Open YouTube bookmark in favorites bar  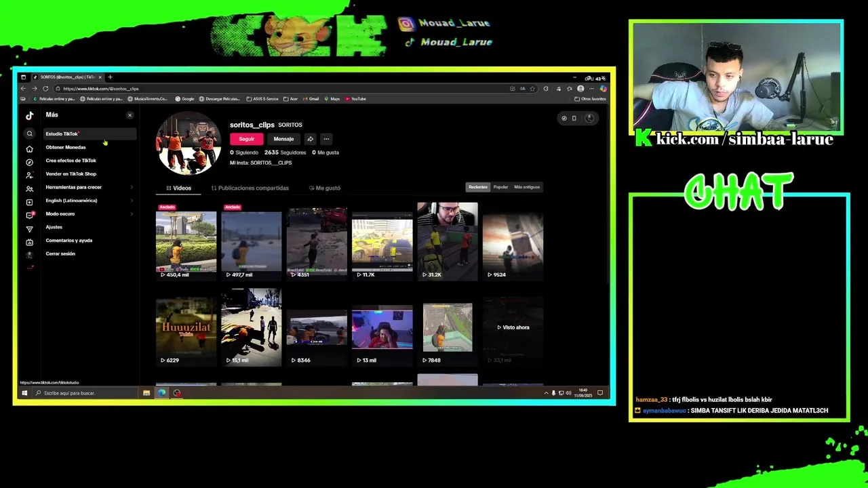[x=355, y=99]
